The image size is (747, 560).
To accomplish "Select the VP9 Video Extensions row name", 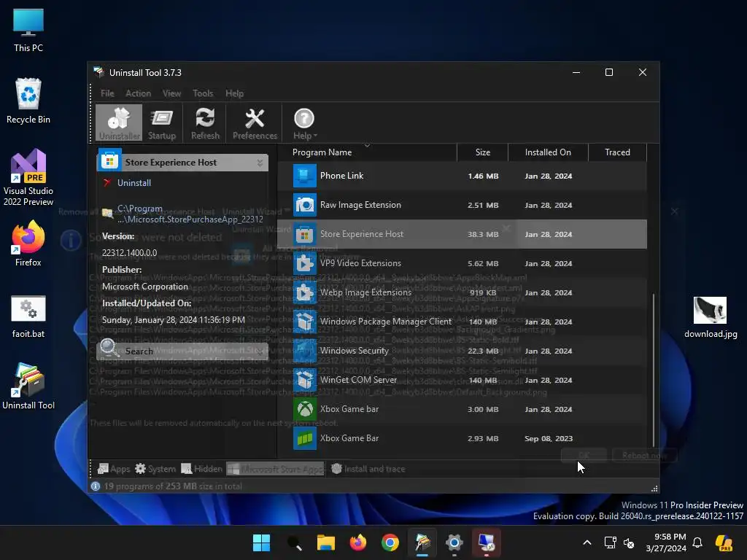I will [360, 263].
